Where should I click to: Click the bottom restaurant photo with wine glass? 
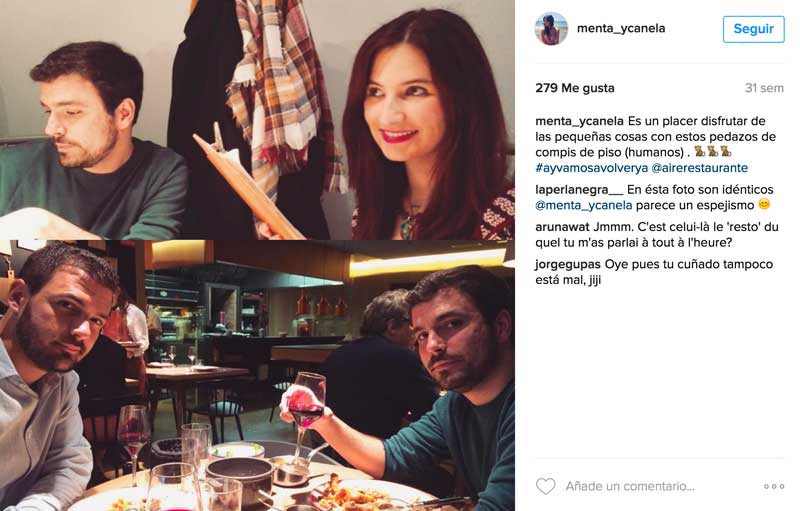tap(257, 376)
